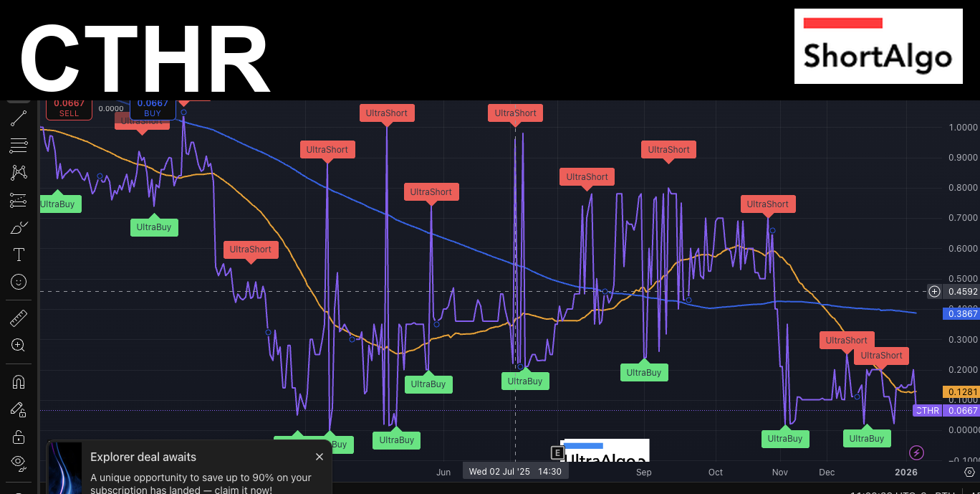Viewport: 980px width, 494px height.
Task: Click the crosshair price label 0.4592
Action: (x=962, y=291)
